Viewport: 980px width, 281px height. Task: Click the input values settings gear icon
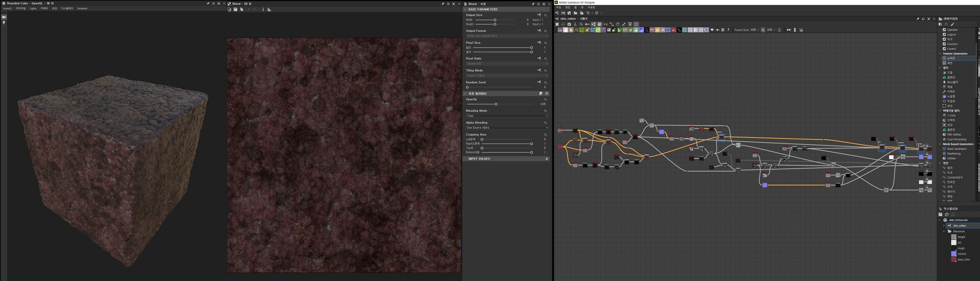point(547,159)
